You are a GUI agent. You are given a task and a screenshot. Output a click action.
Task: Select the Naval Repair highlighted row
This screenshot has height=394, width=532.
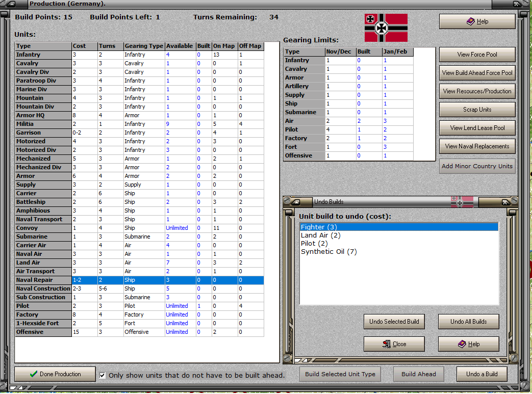pos(139,280)
